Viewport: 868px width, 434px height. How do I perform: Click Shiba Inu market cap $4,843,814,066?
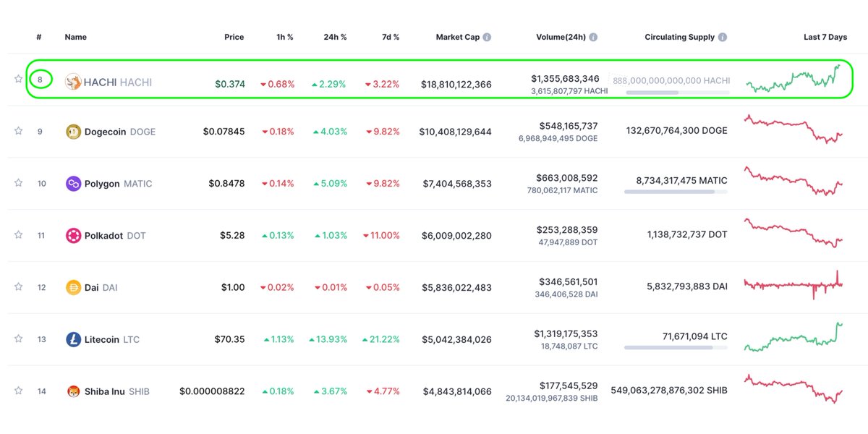tap(457, 391)
